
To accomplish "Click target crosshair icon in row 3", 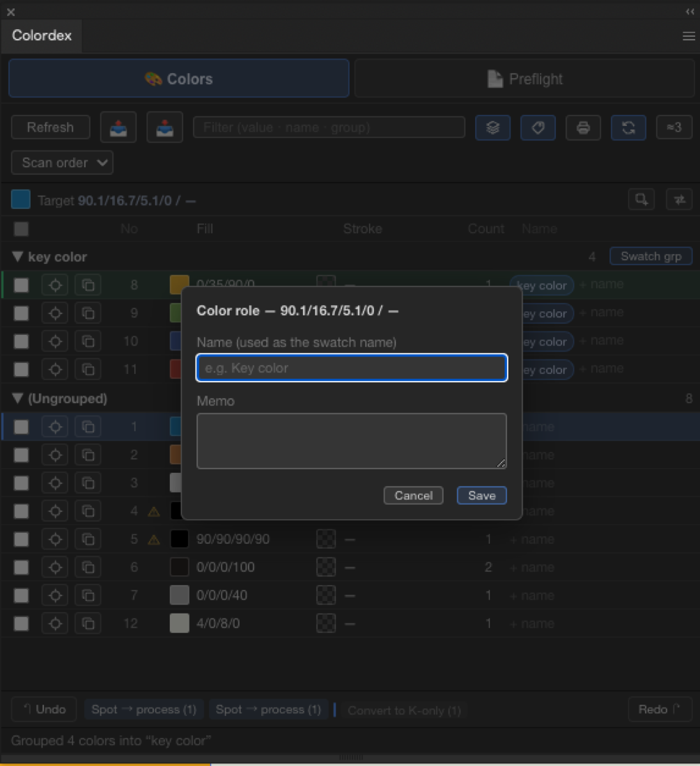I will [55, 483].
